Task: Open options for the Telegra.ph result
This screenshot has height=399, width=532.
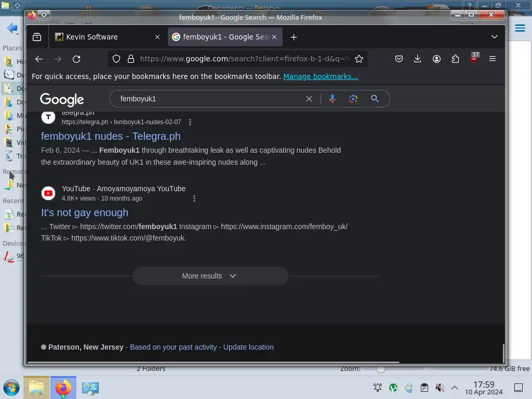Action: coord(190,122)
